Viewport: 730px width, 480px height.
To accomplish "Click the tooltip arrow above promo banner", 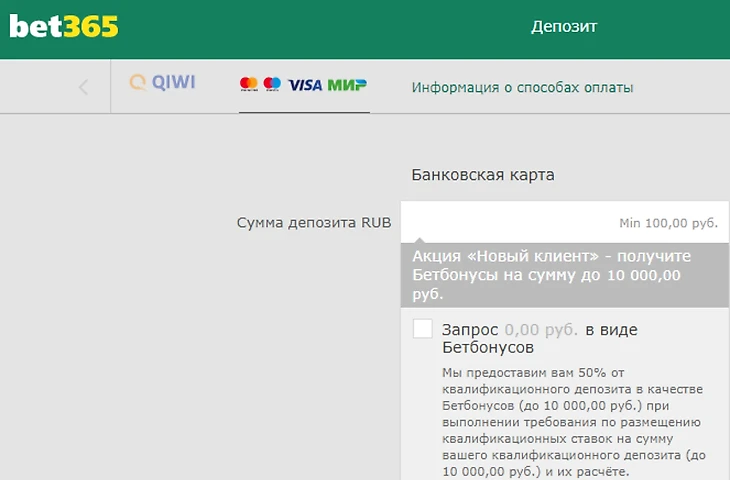I will (x=421, y=239).
